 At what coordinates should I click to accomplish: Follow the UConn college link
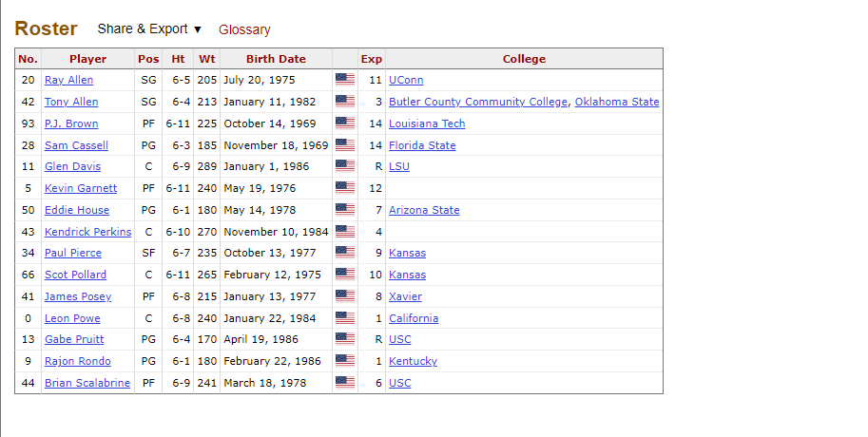[406, 80]
